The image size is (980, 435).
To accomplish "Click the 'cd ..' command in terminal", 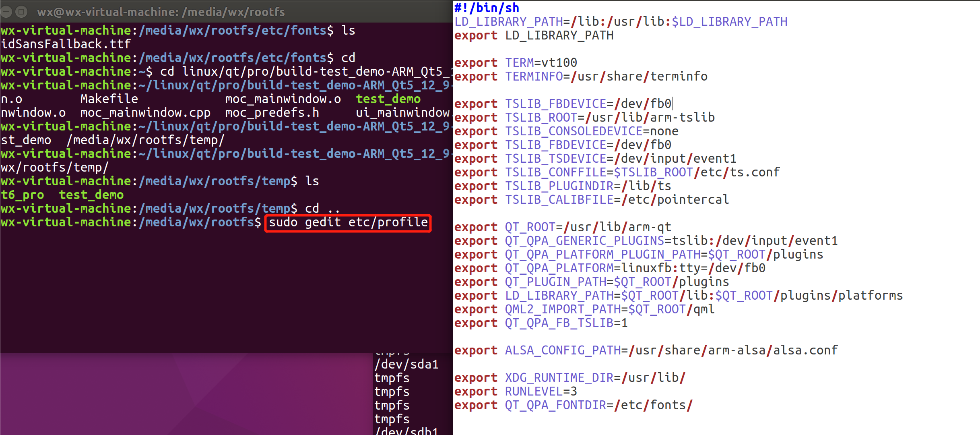I will point(322,208).
